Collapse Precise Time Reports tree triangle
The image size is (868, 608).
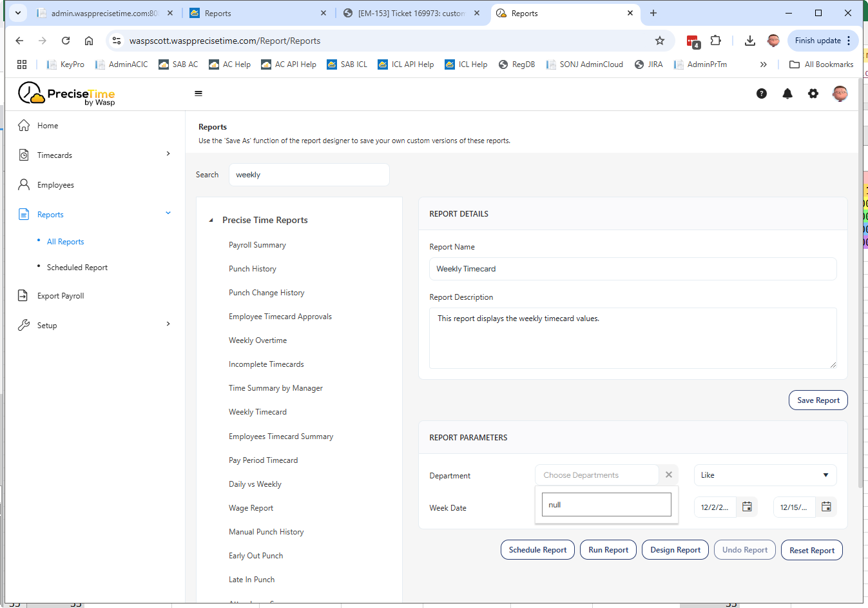[x=211, y=221]
